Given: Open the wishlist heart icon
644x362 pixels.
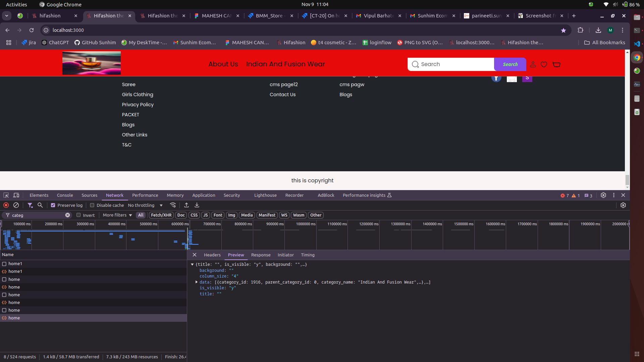Looking at the screenshot, I should point(544,64).
